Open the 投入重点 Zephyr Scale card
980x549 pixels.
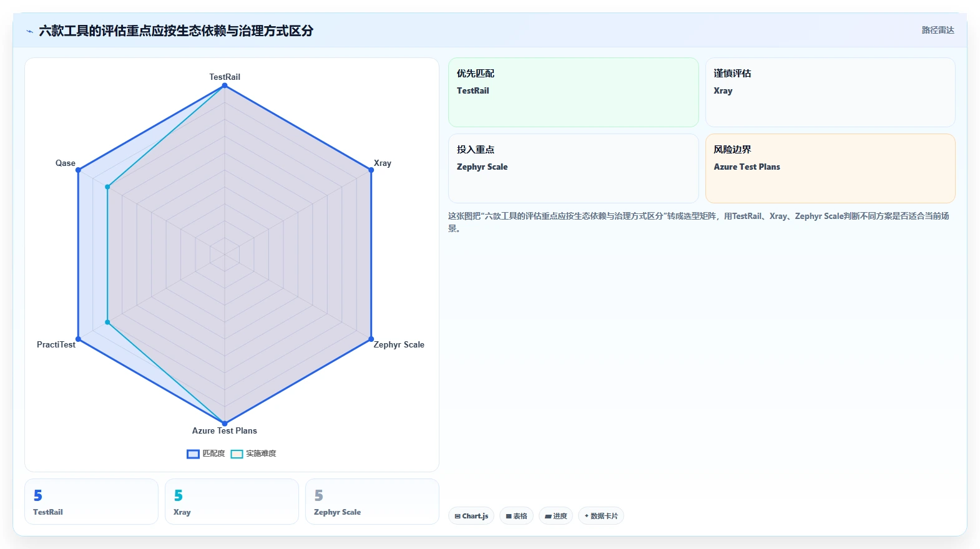click(x=574, y=168)
